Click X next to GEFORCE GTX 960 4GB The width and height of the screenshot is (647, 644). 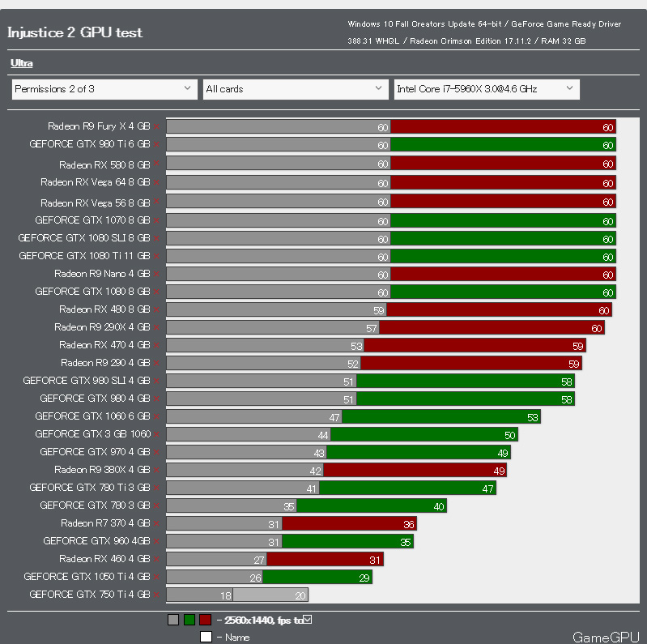click(156, 541)
